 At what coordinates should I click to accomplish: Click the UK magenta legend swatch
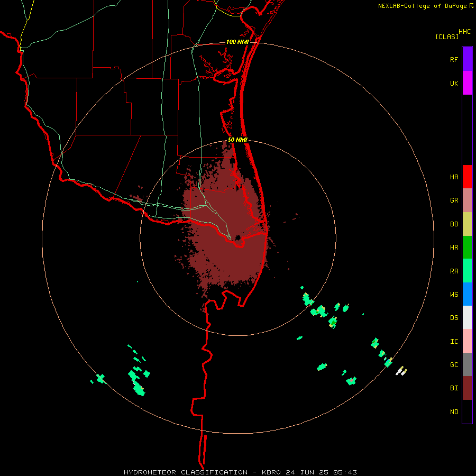(x=467, y=83)
